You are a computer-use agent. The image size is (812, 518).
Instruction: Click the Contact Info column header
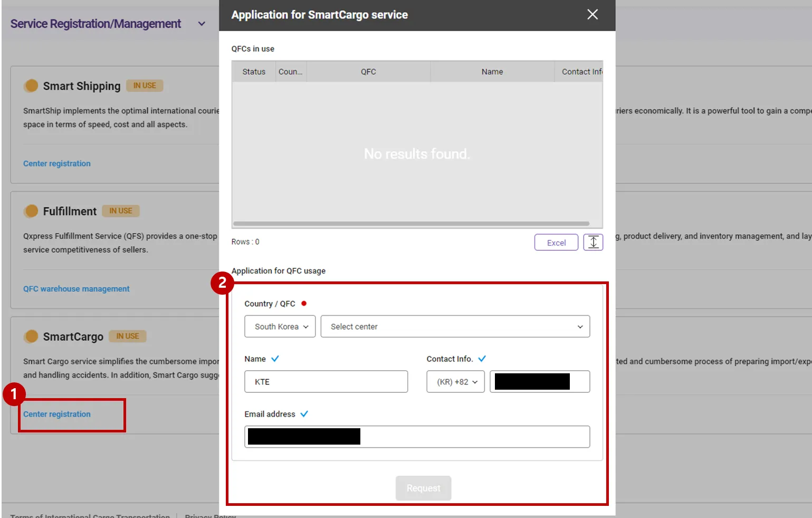click(x=579, y=72)
